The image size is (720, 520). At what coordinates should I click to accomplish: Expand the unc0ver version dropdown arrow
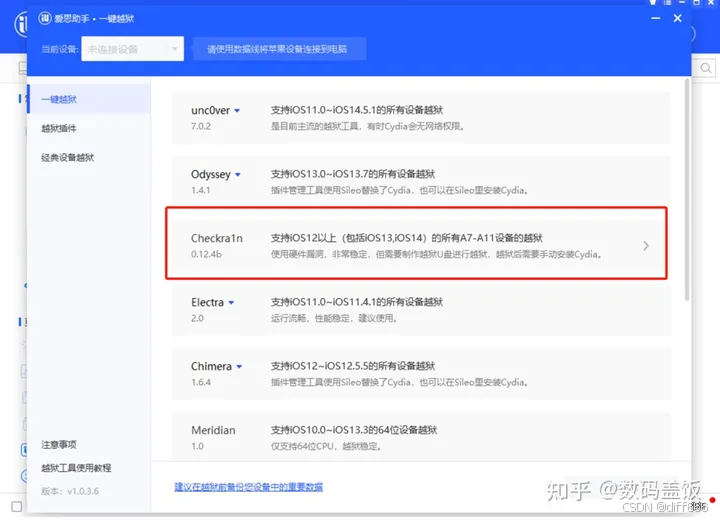tap(237, 111)
